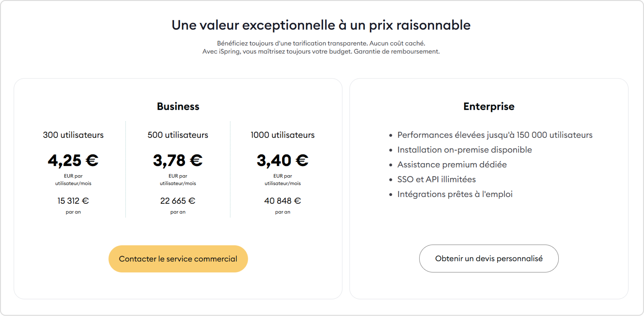Click the 40 848 € annual price

pyautogui.click(x=282, y=201)
